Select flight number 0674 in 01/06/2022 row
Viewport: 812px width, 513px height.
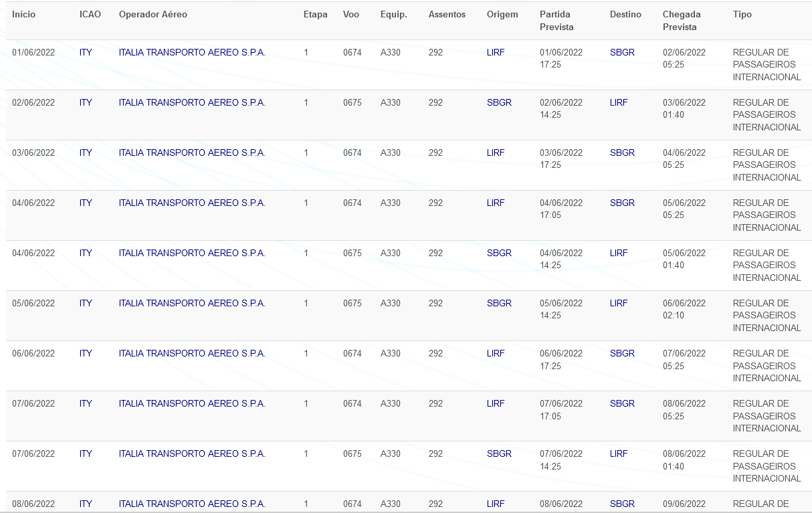(x=352, y=52)
